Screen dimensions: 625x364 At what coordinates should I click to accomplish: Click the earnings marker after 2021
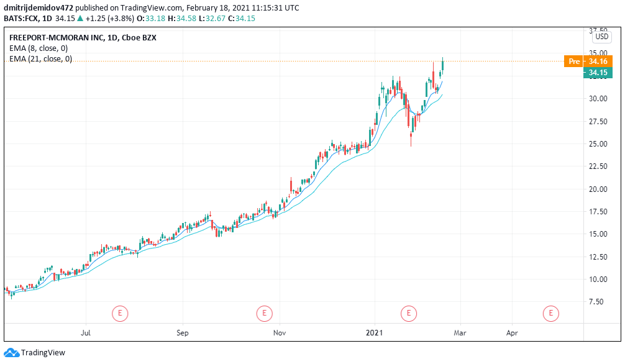(409, 313)
